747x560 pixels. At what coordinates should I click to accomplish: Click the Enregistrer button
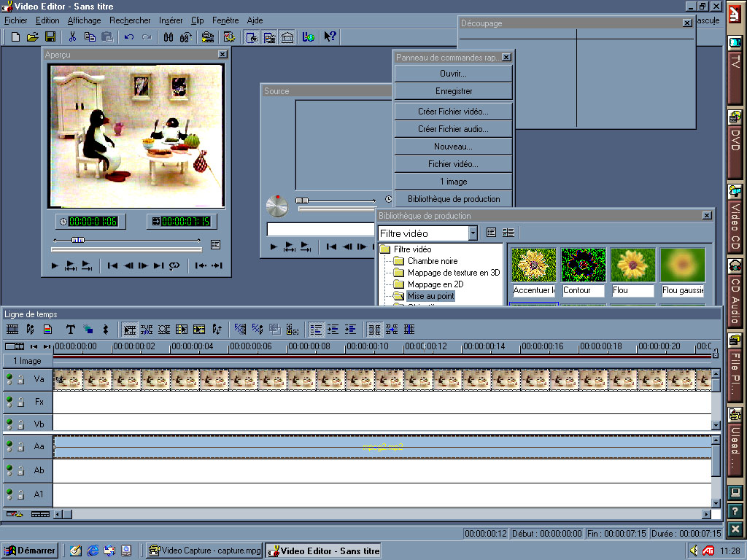pos(453,91)
